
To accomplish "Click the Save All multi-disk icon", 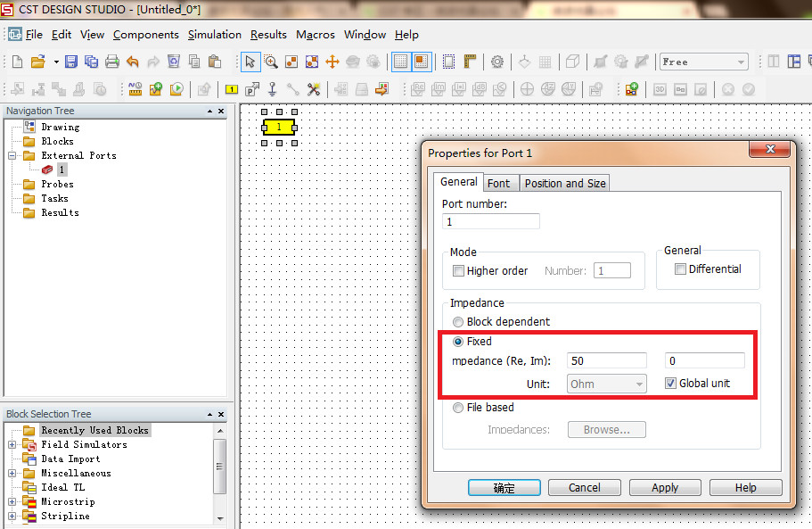I will click(x=91, y=62).
